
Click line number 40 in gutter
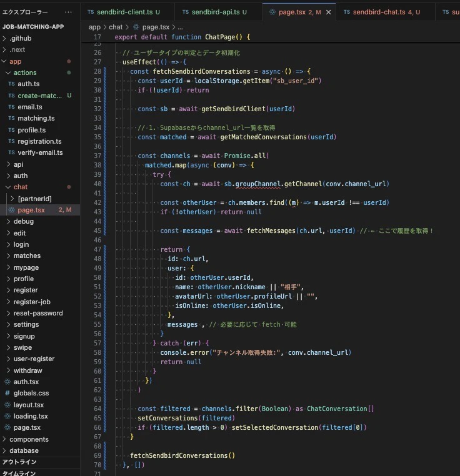pyautogui.click(x=97, y=184)
